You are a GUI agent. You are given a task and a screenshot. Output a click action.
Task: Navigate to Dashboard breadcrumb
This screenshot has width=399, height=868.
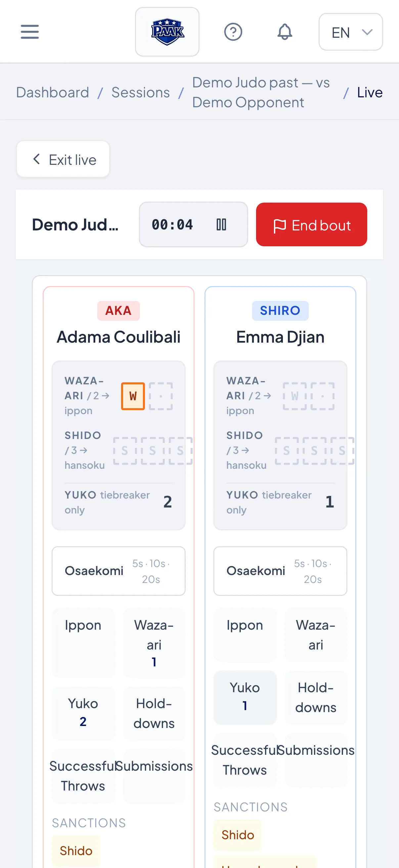53,92
